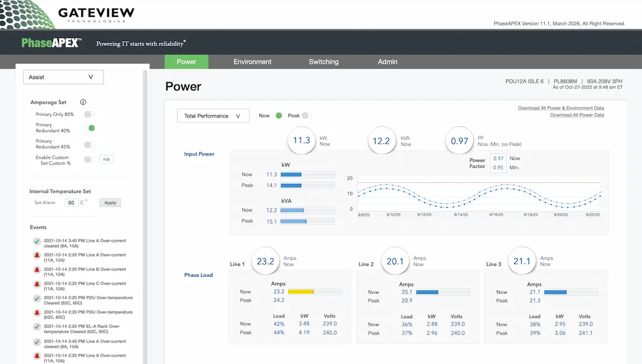Click the 12.2 kVA Now gauge

381,141
